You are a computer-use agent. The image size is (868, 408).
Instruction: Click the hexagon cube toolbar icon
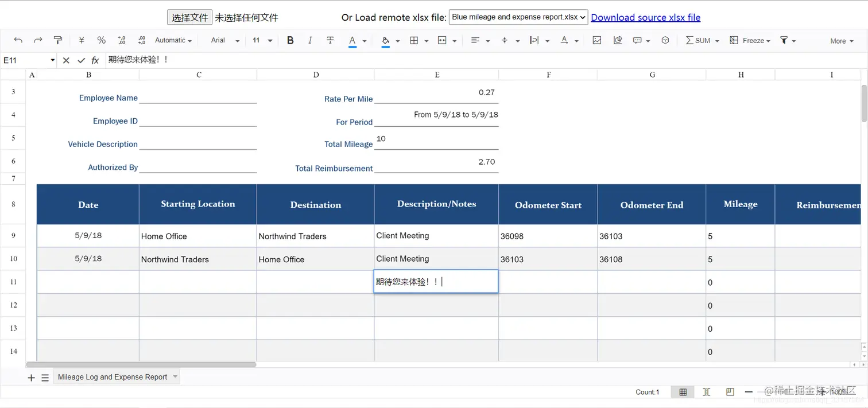pyautogui.click(x=665, y=40)
